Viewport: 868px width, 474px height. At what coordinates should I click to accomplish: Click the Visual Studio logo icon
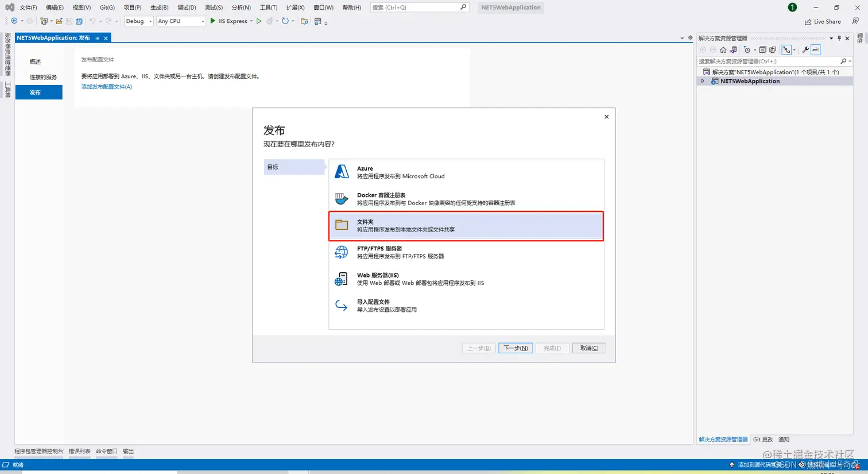point(10,7)
